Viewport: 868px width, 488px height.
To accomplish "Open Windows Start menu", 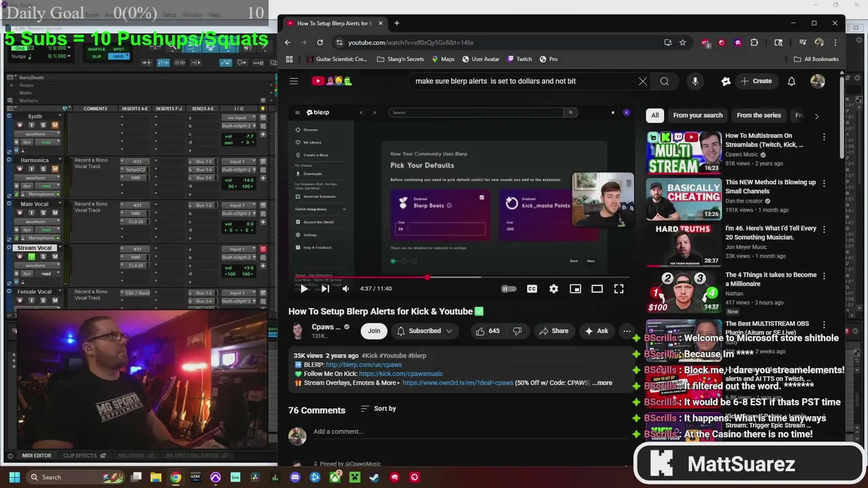I will pos(14,477).
